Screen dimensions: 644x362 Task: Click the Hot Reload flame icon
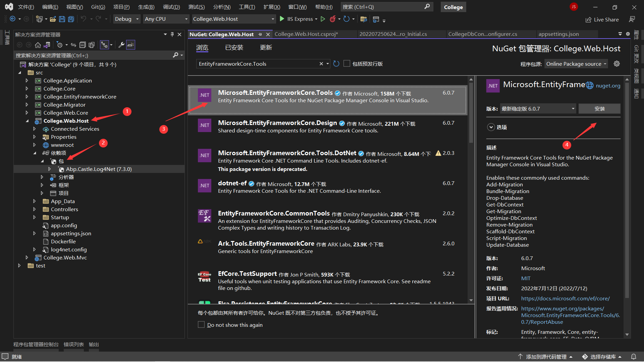332,19
